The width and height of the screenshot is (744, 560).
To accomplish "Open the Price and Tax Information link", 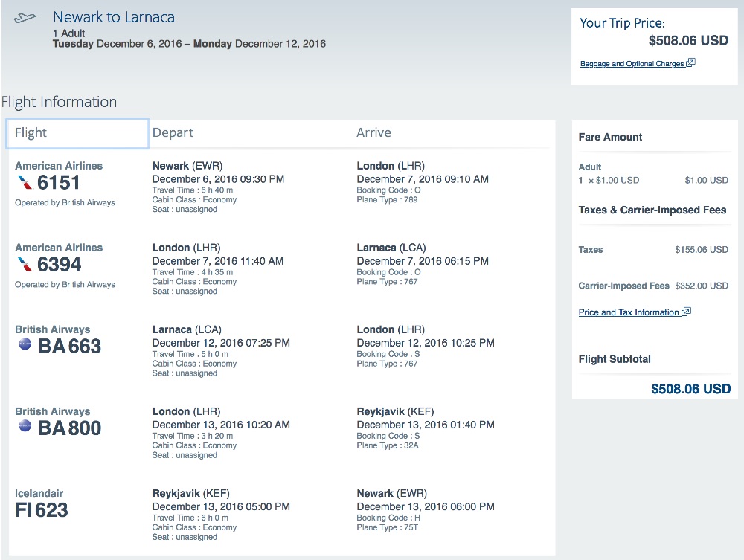I will [x=629, y=312].
